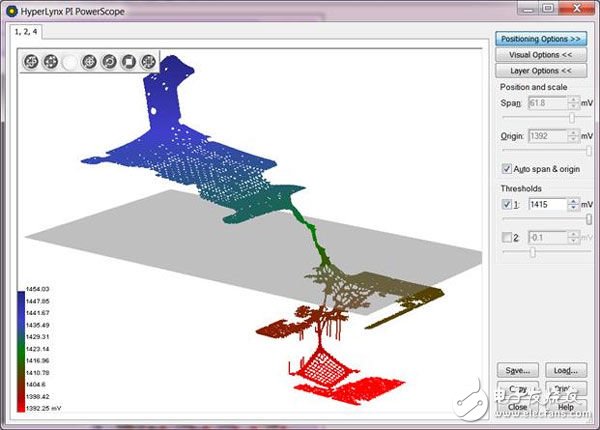Select the four-arrow pan icon in the toolbar
600x430 pixels.
click(51, 62)
